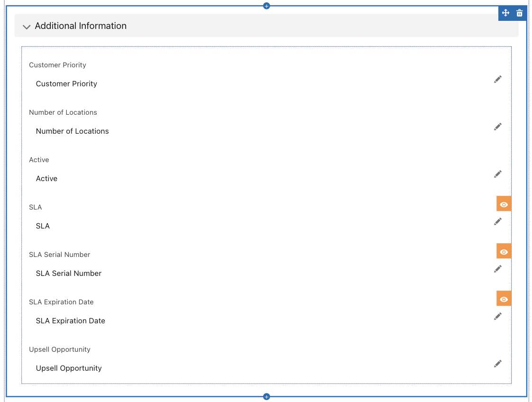Viewport: 532px width, 402px height.
Task: Edit Upsell Opportunity with pencil icon
Action: (498, 364)
